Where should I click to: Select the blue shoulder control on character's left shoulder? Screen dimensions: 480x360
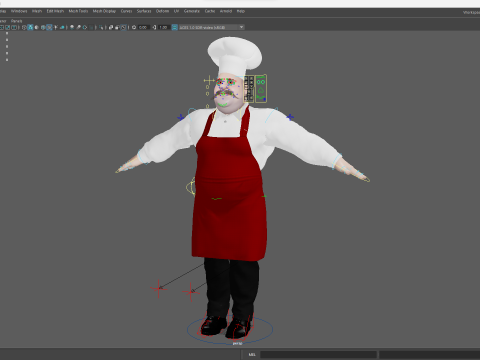[290, 117]
